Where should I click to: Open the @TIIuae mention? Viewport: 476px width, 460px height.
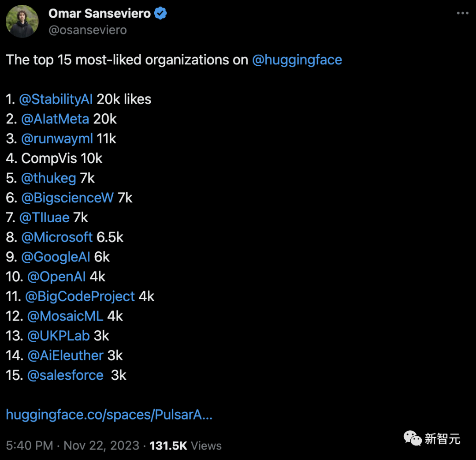[45, 217]
